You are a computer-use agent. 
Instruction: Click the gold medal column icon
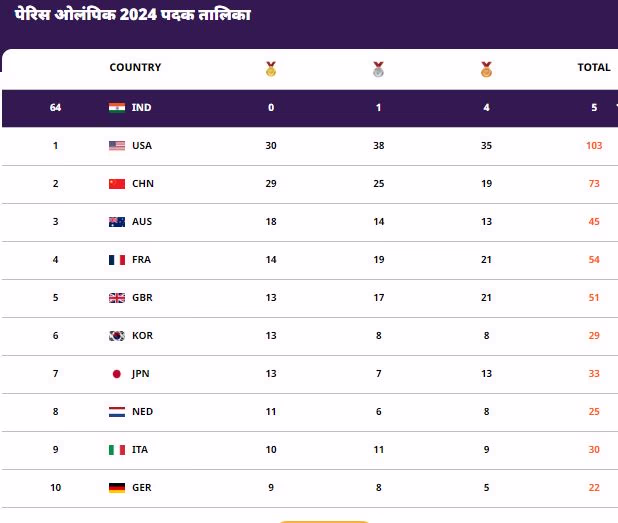point(271,69)
